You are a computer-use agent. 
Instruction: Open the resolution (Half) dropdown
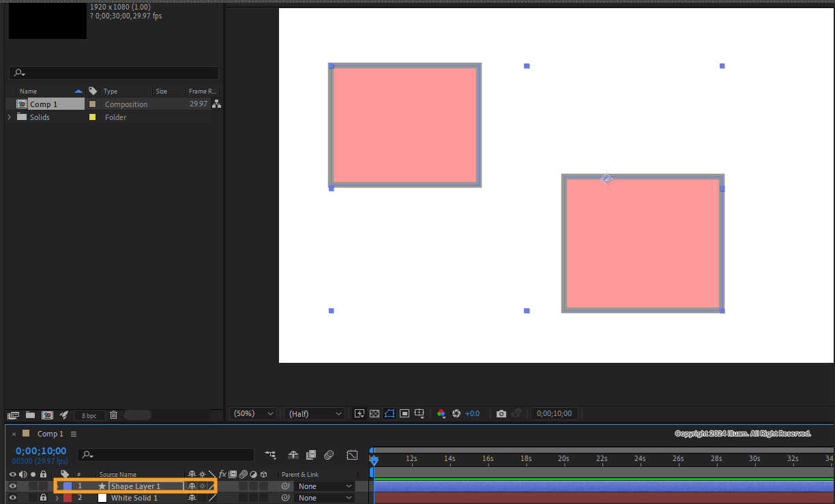pyautogui.click(x=314, y=413)
